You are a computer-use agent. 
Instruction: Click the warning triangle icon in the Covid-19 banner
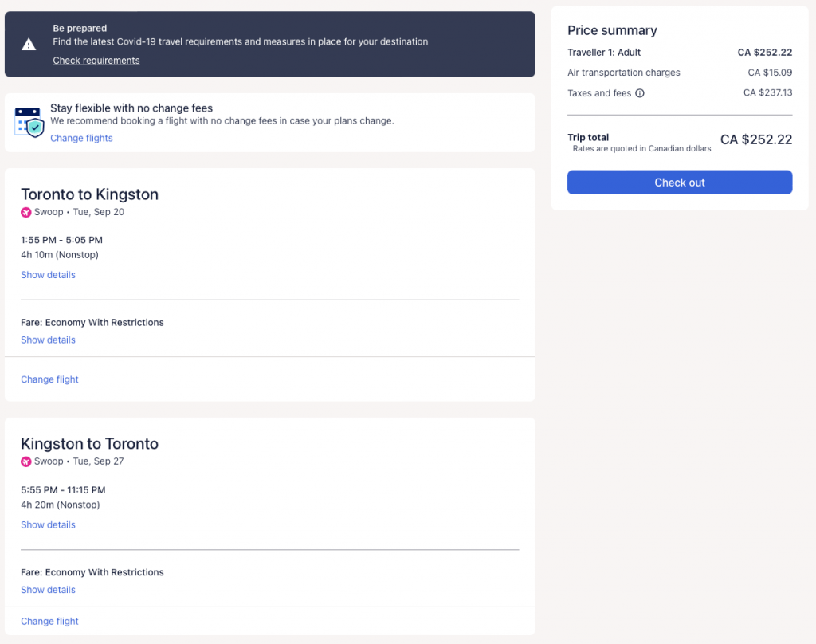pyautogui.click(x=29, y=44)
